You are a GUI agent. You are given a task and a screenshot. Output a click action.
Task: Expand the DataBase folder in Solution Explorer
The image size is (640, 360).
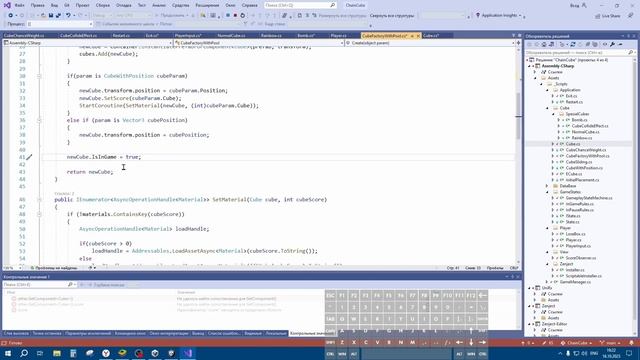coord(547,186)
